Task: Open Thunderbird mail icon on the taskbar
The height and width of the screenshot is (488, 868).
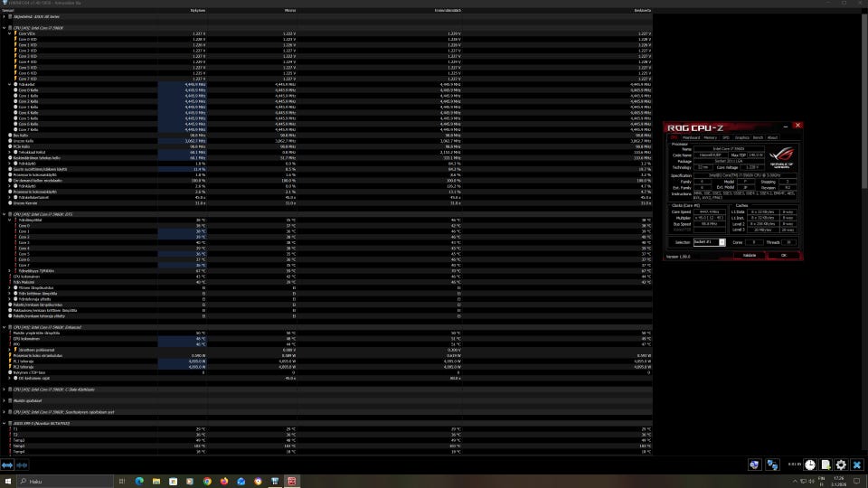Action: (241, 482)
